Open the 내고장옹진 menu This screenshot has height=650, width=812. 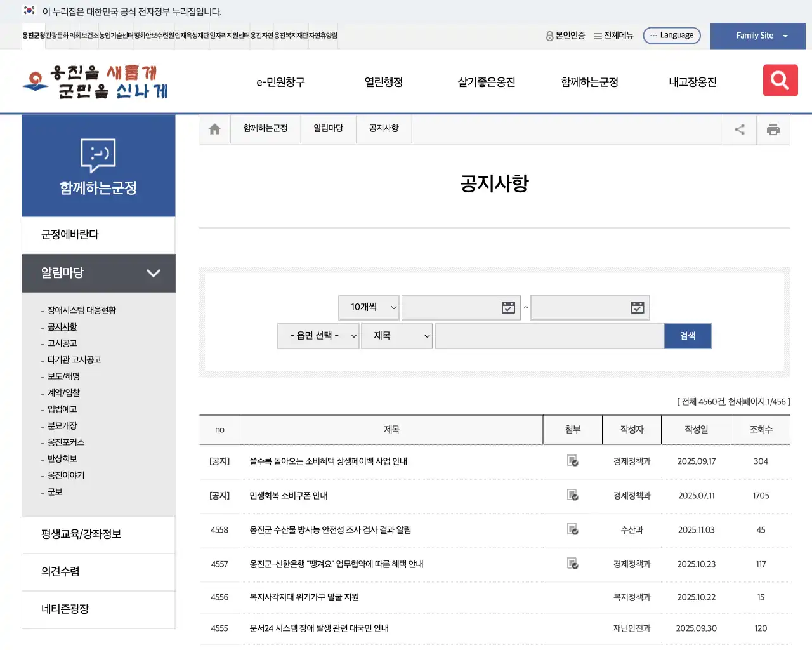693,81
